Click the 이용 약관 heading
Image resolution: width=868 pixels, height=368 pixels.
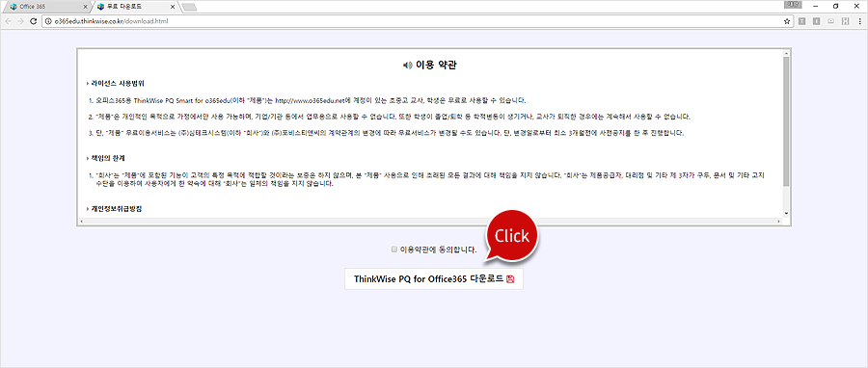pos(435,66)
